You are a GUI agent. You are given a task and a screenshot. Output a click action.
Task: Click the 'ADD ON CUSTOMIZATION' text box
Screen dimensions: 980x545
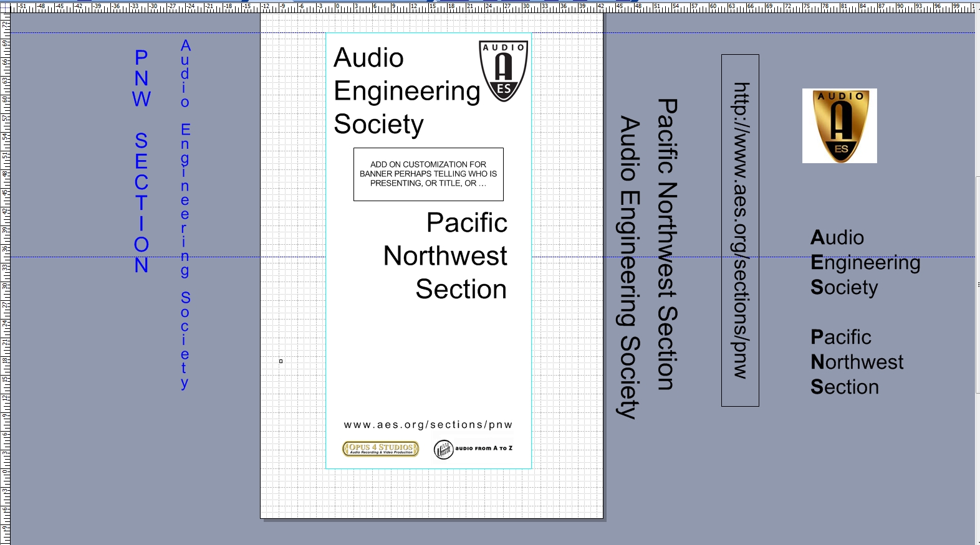[428, 174]
